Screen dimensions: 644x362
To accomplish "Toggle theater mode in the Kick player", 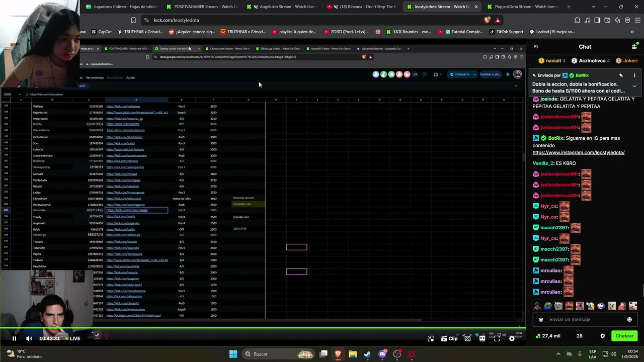I will (482, 338).
